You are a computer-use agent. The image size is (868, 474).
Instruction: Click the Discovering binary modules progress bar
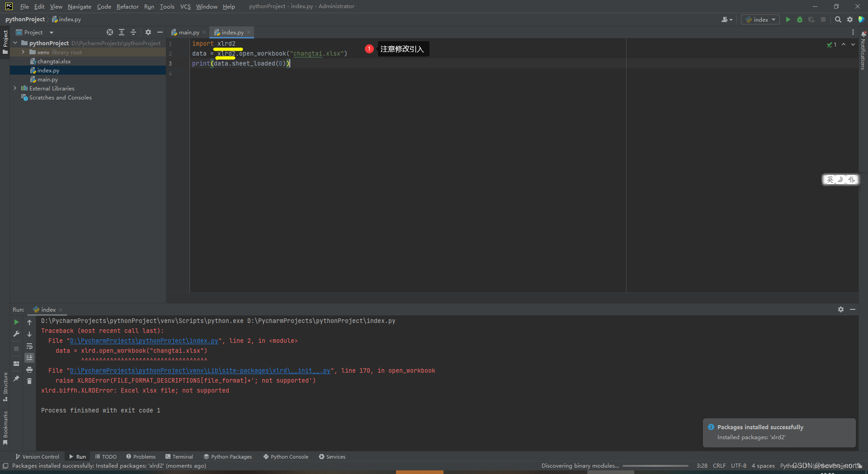coord(655,465)
